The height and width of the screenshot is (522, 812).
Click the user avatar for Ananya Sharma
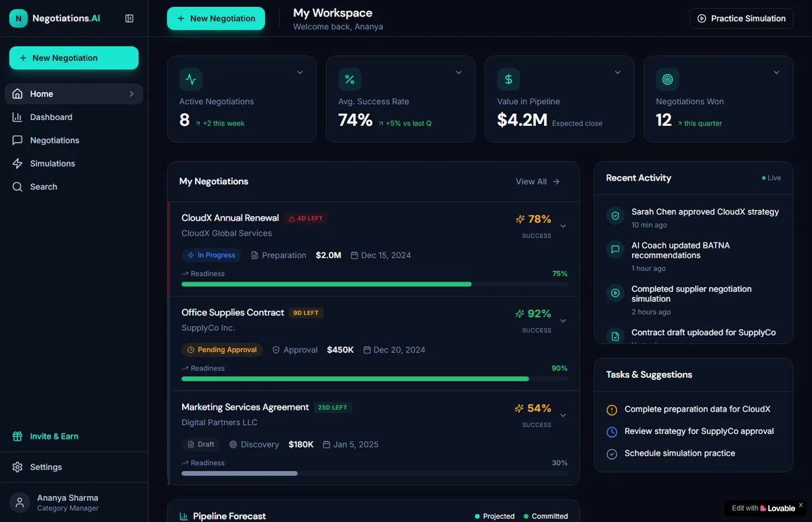point(20,502)
